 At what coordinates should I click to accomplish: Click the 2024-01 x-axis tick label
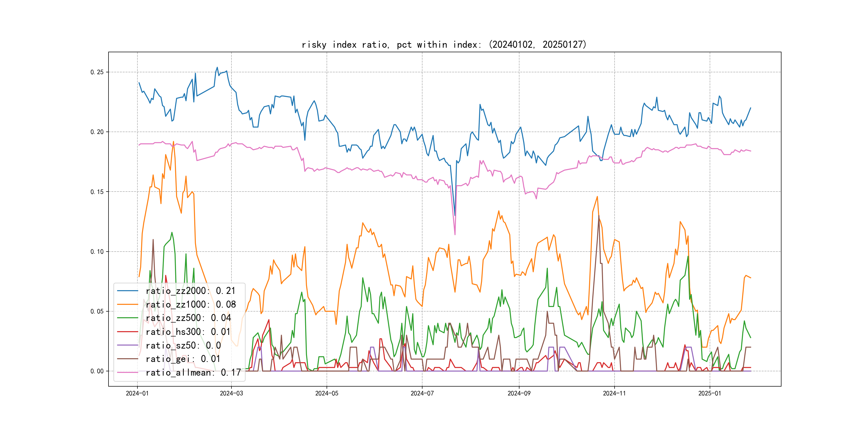tap(137, 393)
